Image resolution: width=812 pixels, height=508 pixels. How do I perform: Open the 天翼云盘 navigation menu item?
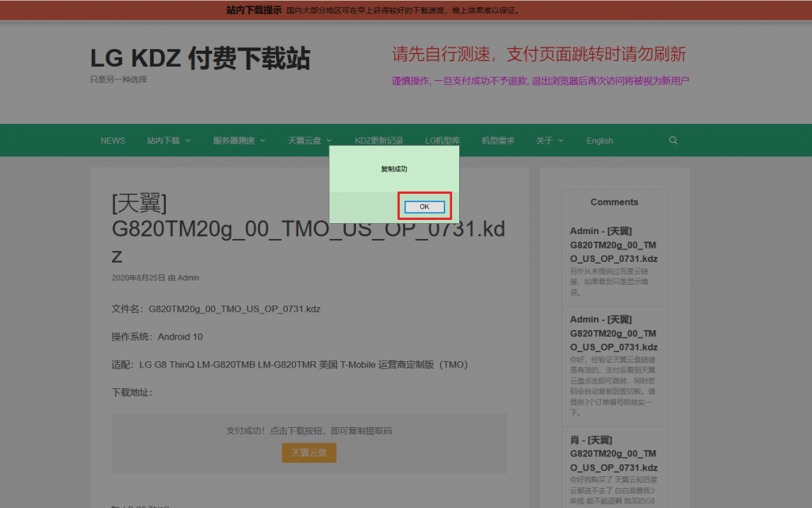(304, 140)
